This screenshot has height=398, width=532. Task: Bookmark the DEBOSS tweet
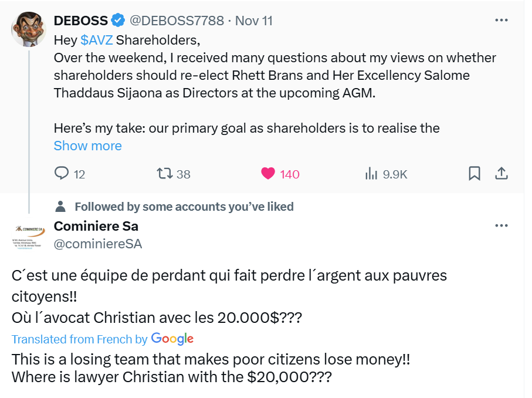pyautogui.click(x=475, y=174)
